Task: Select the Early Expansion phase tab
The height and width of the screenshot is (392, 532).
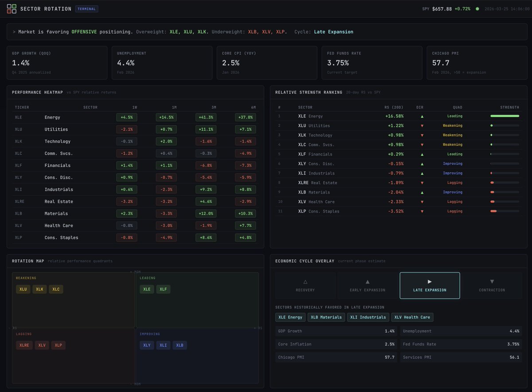Action: [x=368, y=286]
